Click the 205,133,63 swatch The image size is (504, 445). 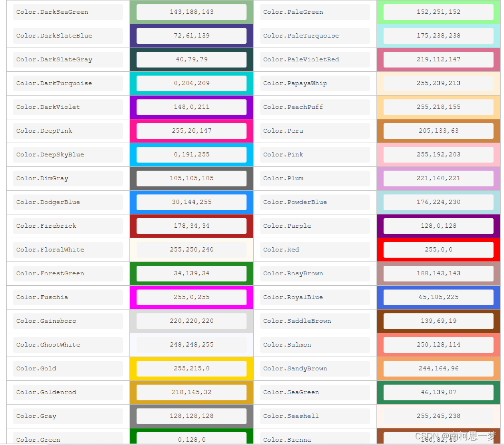click(x=438, y=131)
